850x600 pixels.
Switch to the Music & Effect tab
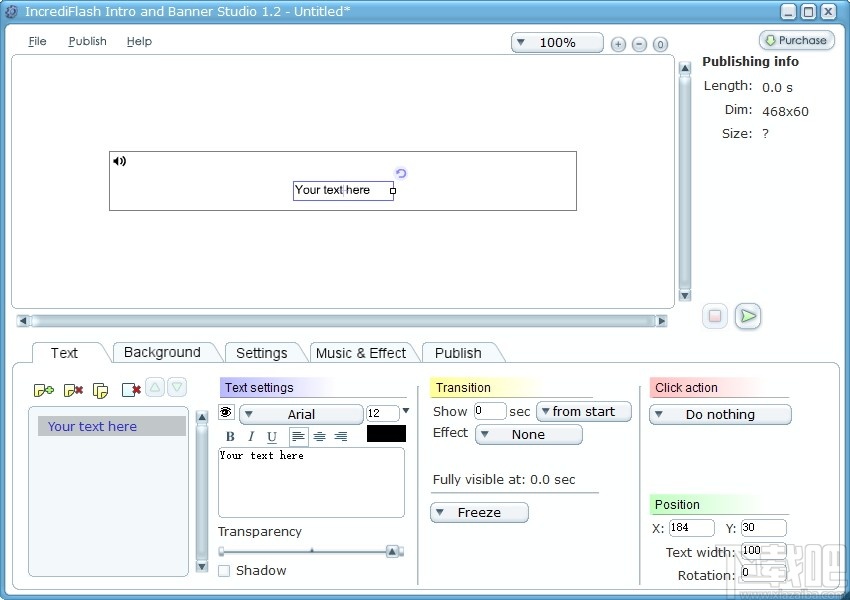360,353
